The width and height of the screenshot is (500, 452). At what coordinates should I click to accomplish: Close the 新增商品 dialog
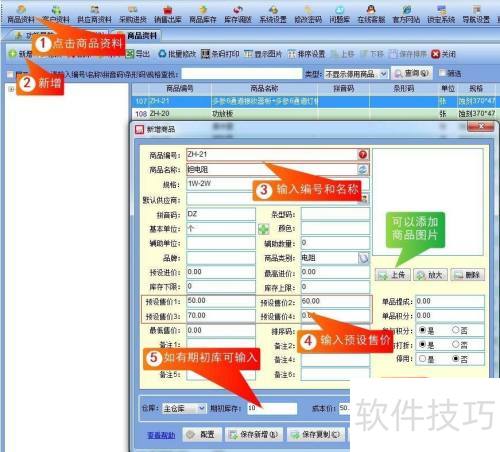click(480, 126)
